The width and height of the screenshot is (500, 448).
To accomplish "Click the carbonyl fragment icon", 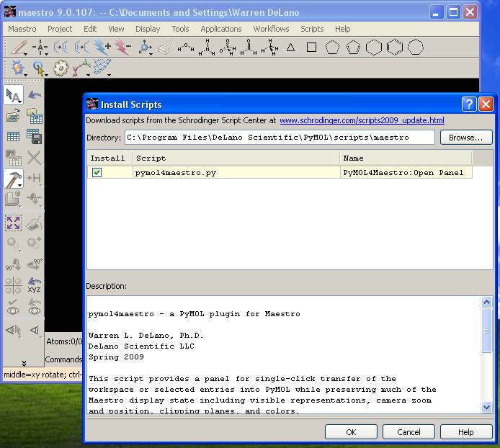I will point(249,48).
